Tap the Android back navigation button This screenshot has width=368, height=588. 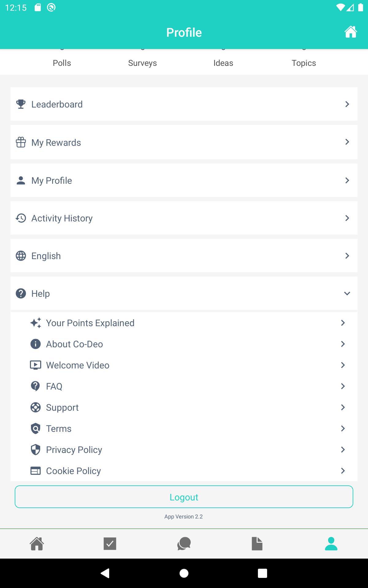click(105, 573)
